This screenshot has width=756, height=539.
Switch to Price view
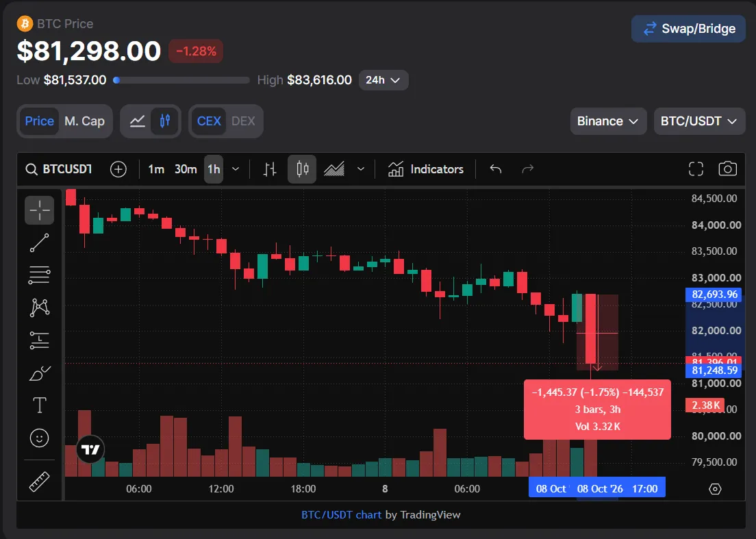40,121
